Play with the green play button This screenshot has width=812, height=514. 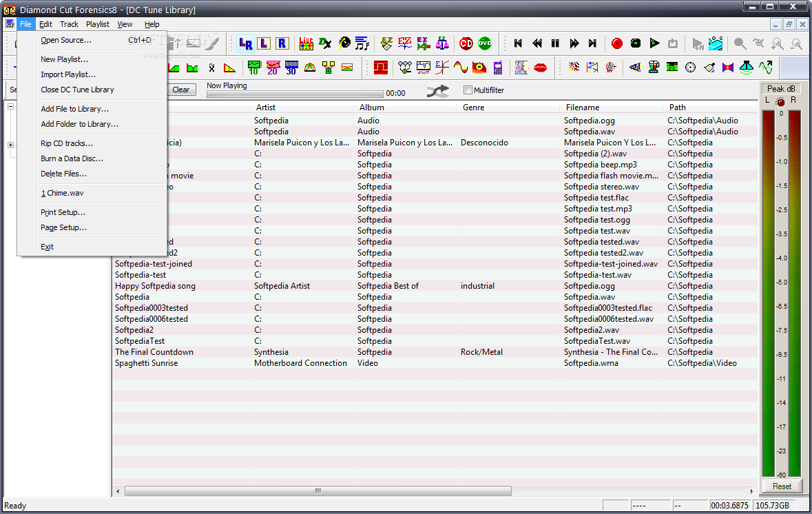coord(654,43)
